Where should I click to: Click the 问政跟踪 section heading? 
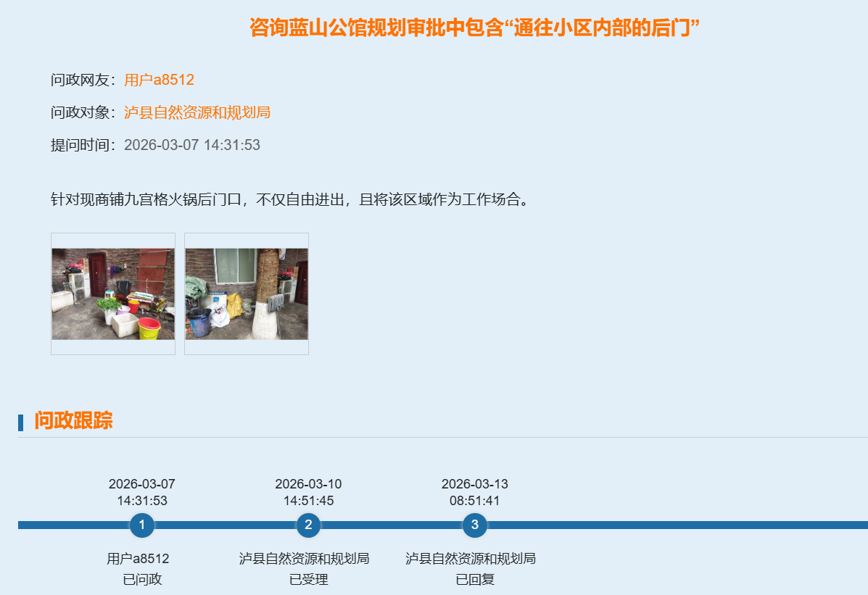73,420
